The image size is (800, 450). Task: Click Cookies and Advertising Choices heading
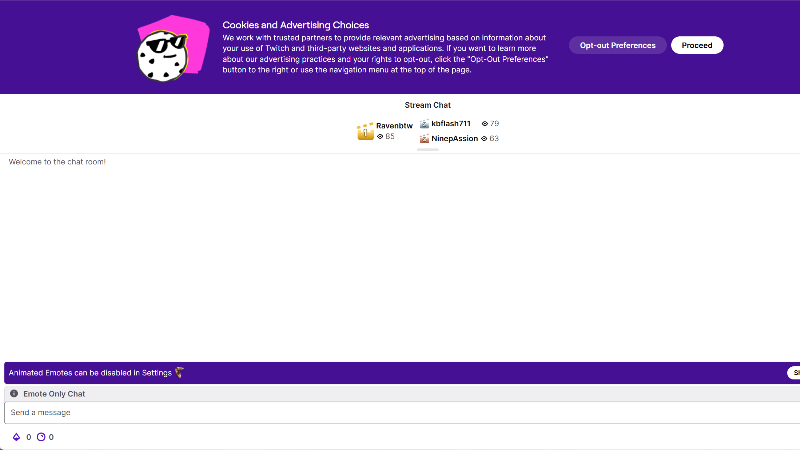(295, 25)
